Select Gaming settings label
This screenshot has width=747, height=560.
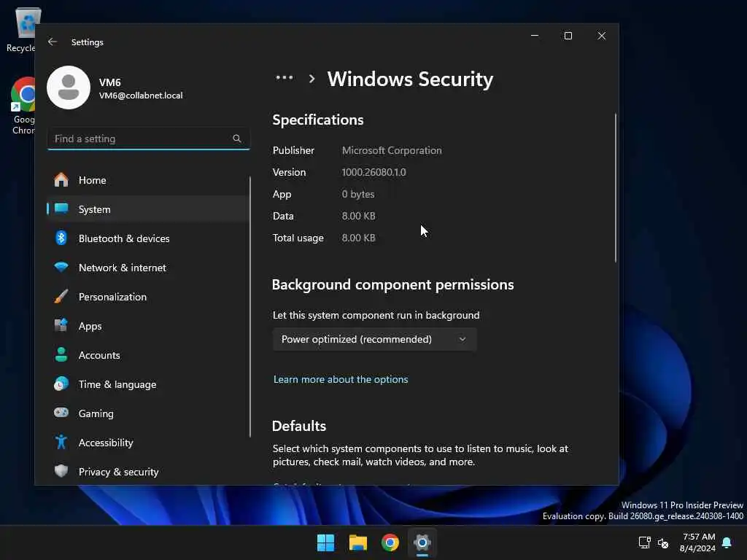coord(96,414)
